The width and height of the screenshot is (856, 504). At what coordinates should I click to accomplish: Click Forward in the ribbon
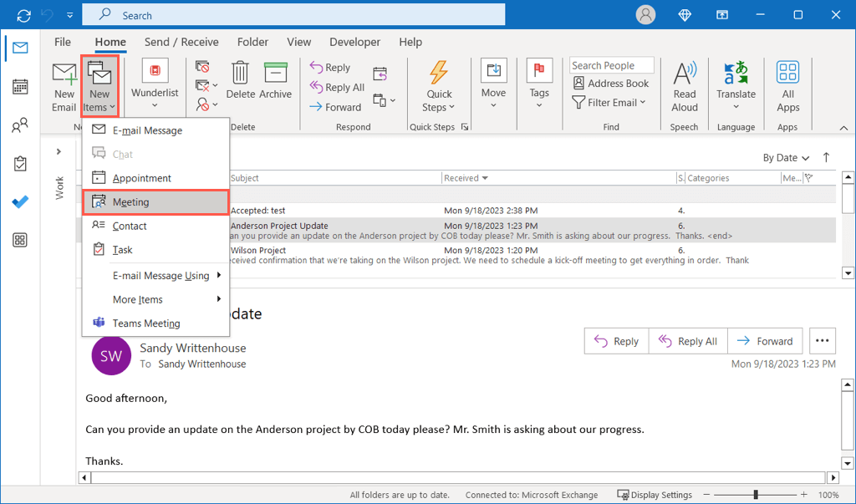click(335, 107)
